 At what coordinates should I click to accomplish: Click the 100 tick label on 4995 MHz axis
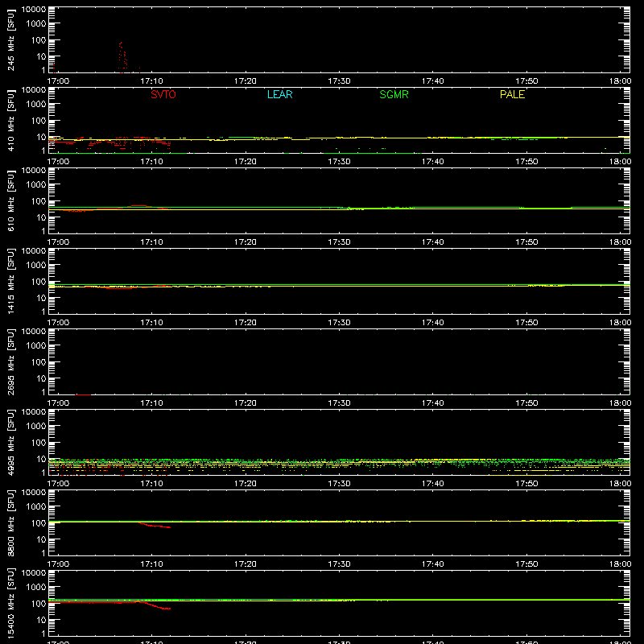[x=37, y=443]
